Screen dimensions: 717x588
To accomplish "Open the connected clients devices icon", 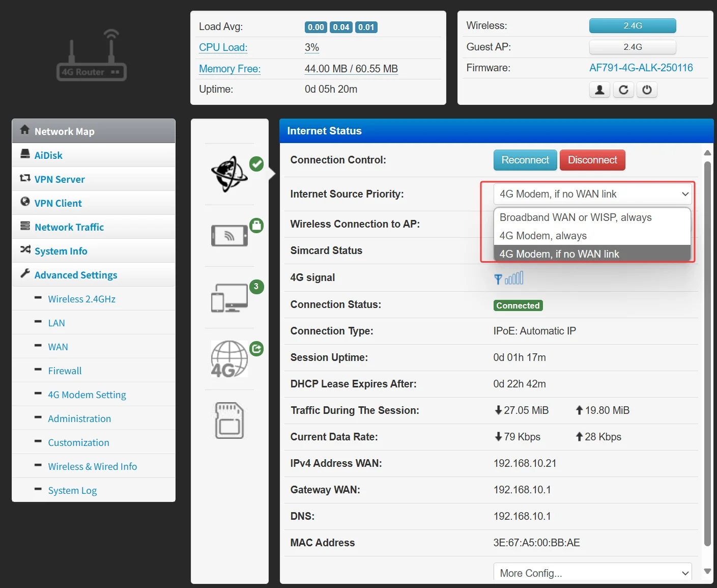I will click(230, 298).
